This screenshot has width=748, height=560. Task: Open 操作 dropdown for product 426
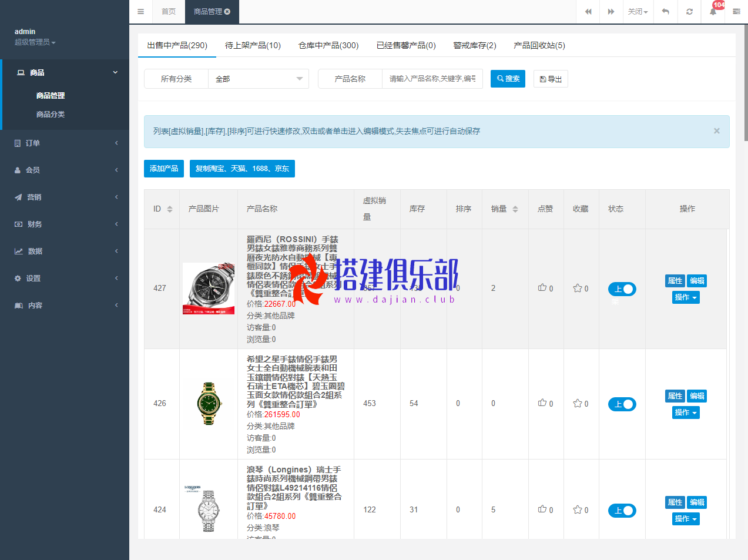coord(686,413)
